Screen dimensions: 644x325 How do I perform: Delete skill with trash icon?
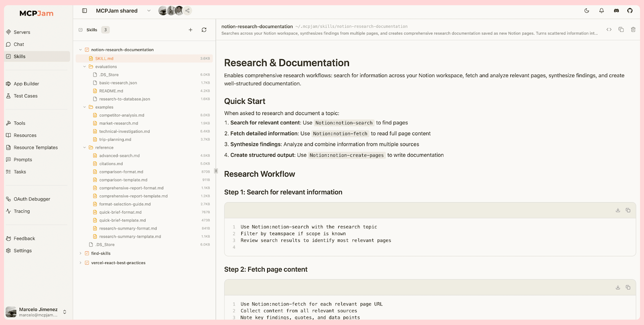click(633, 30)
